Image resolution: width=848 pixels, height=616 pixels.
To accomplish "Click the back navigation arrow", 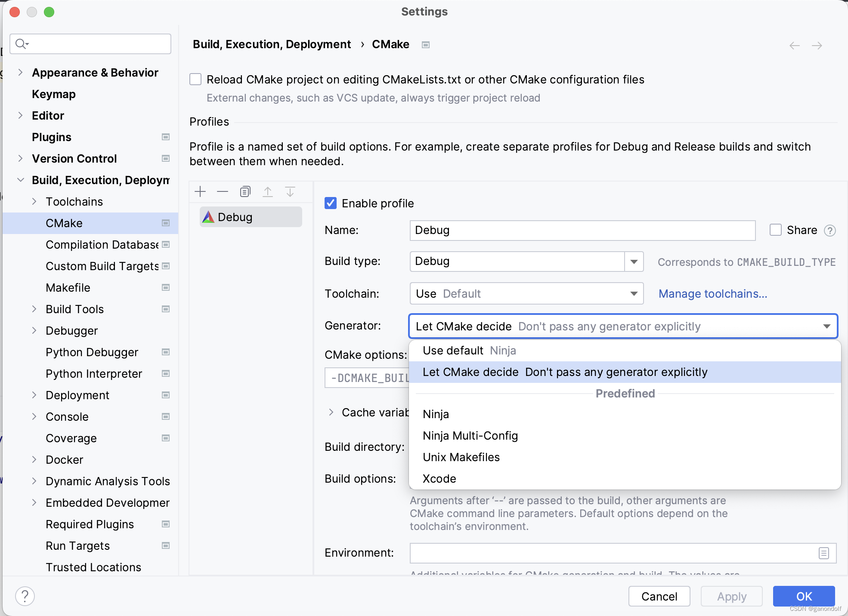I will pyautogui.click(x=794, y=46).
